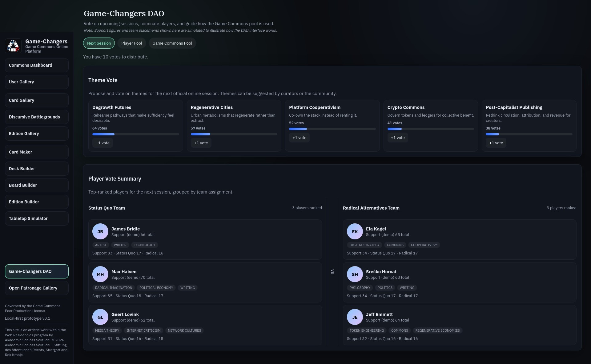Open the Game Commons Pool tab
Viewport: 591px width, 364px height.
click(x=172, y=43)
